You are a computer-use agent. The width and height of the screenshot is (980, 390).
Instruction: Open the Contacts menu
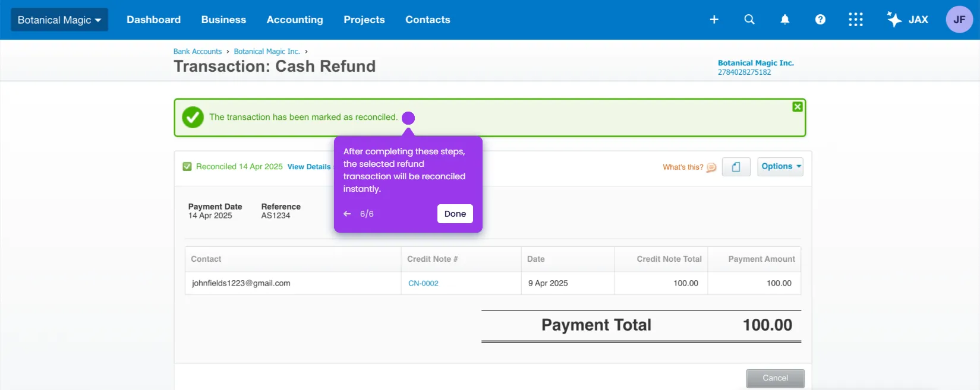click(428, 20)
